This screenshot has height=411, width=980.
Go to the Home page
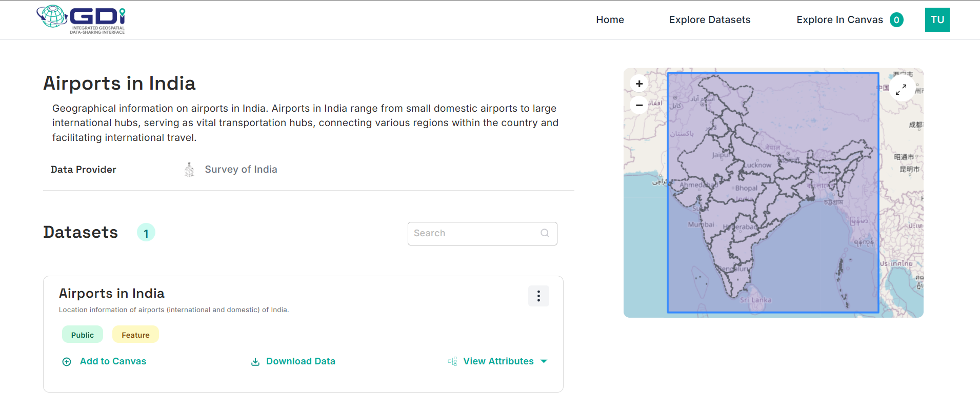(x=610, y=19)
